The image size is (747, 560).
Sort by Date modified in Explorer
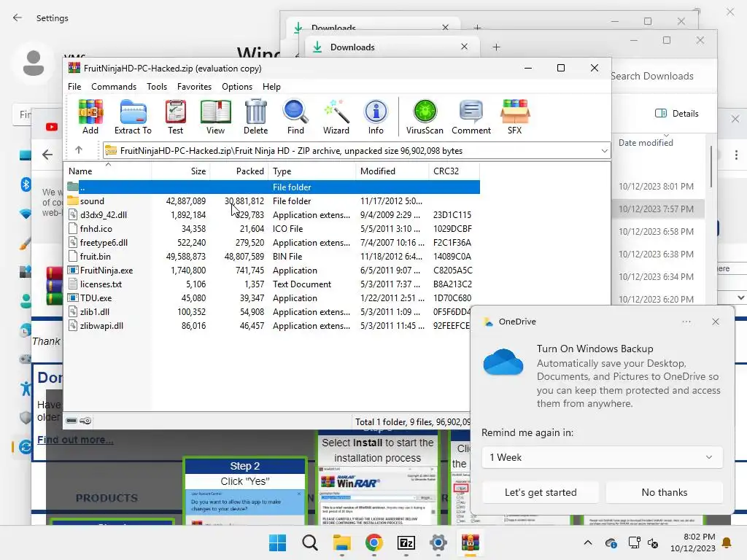[x=646, y=143]
